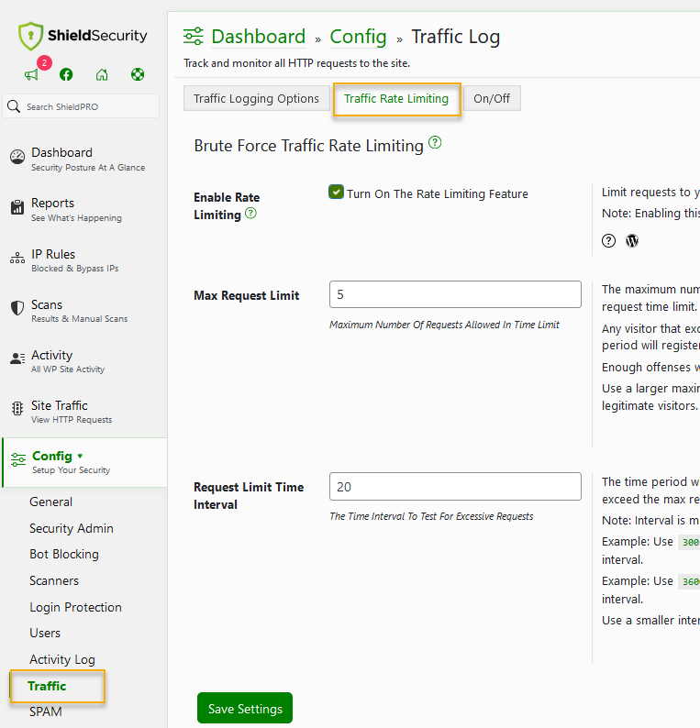Click the home icon in sidebar
The width and height of the screenshot is (700, 728).
[x=102, y=74]
